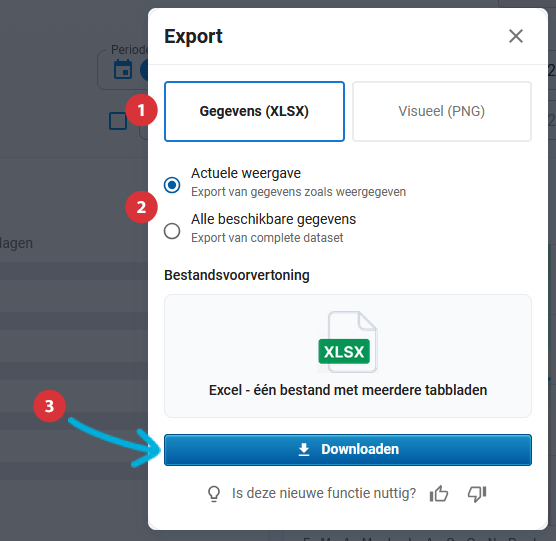Viewport: 556px width, 541px height.
Task: Click the XLSX file preview icon
Action: click(348, 342)
